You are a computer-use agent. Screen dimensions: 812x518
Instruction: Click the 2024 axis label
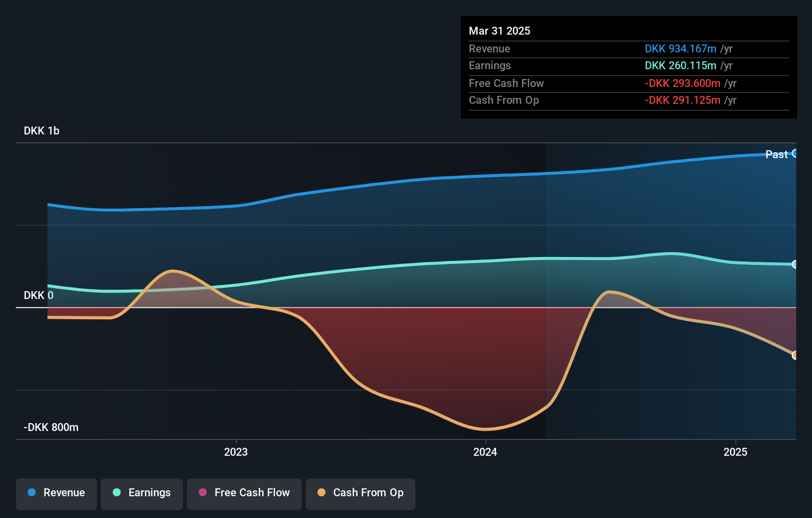[x=485, y=452]
